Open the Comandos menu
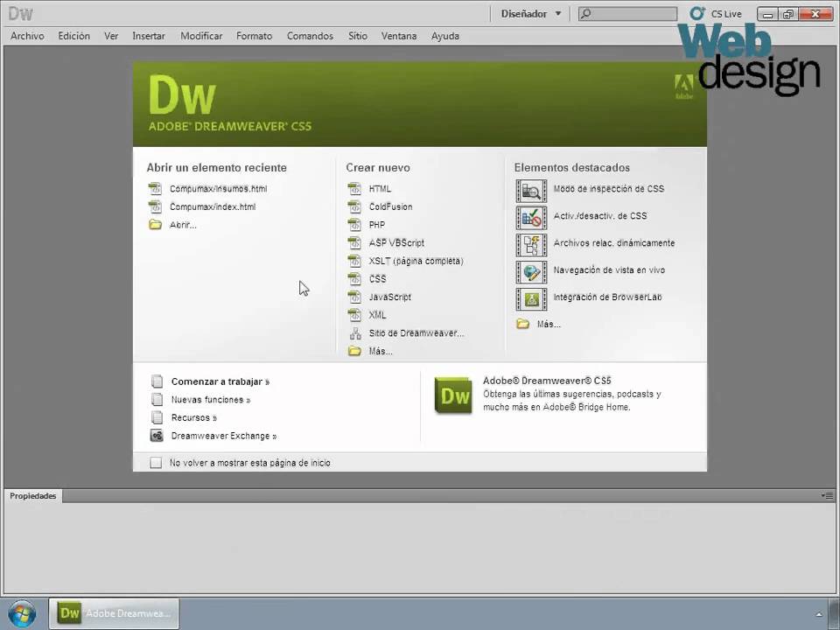 point(310,36)
